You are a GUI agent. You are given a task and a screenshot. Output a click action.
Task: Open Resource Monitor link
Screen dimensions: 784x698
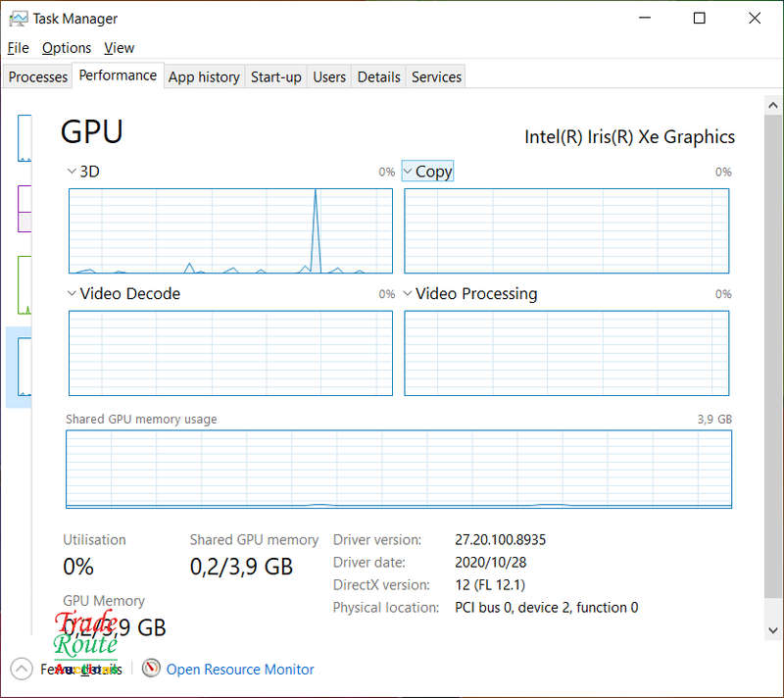click(x=240, y=669)
